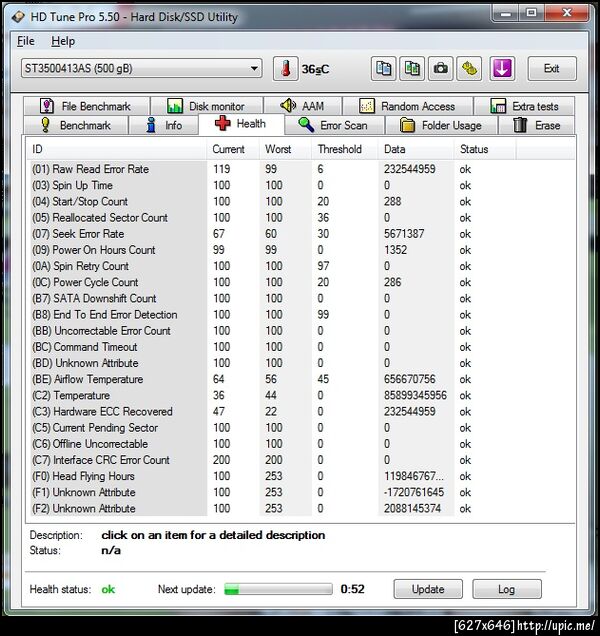Click the purple download arrow icon

502,69
